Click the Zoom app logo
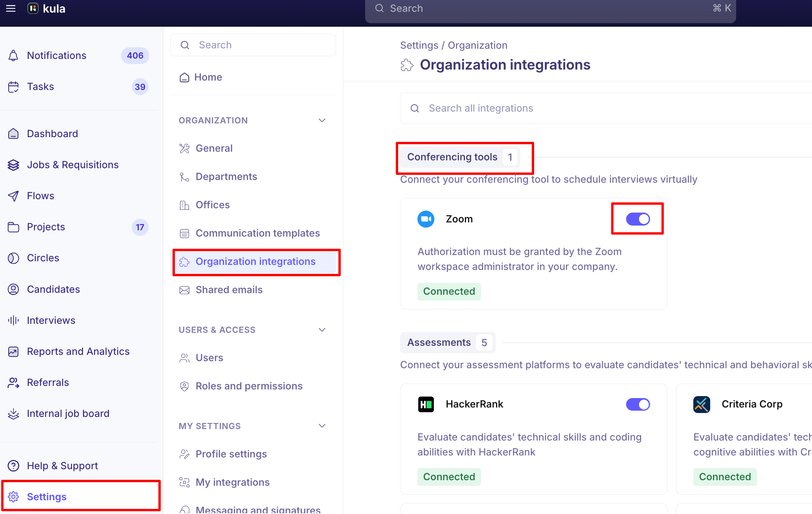The height and width of the screenshot is (514, 812). click(426, 219)
